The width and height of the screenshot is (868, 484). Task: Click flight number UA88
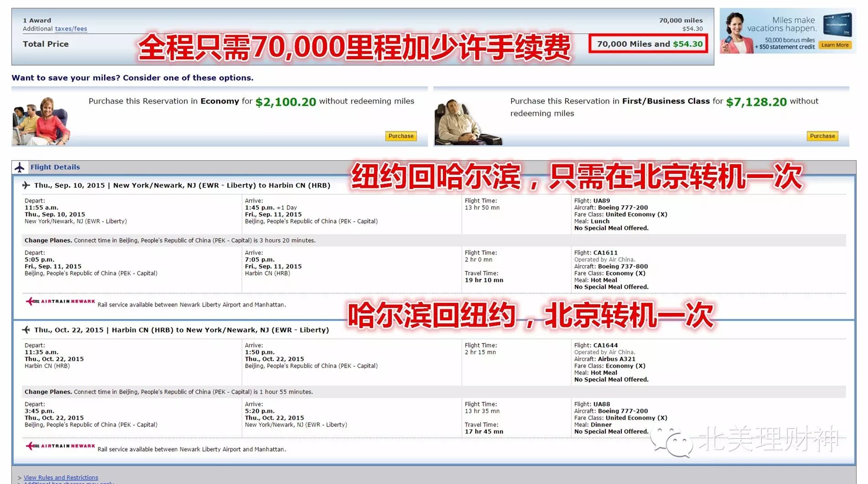coord(602,404)
